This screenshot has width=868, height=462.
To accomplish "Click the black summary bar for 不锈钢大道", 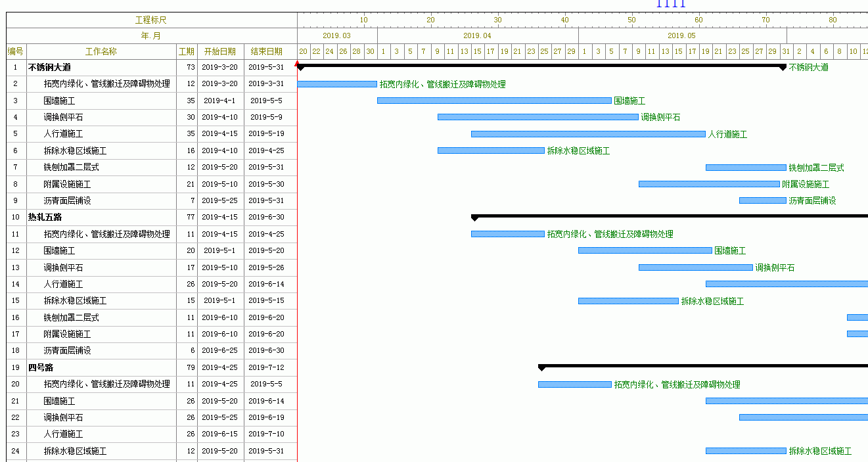I will click(541, 66).
